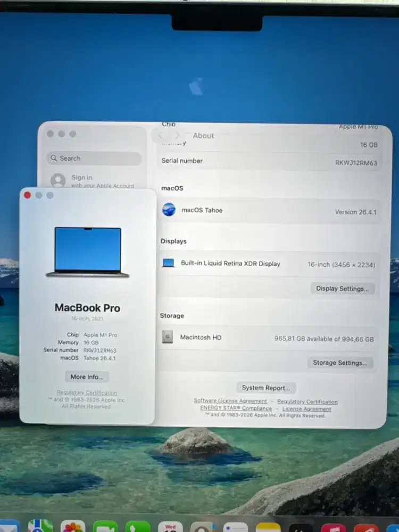Select serial number RKWJ12RM63 in System Settings
This screenshot has height=532, width=399.
point(356,163)
